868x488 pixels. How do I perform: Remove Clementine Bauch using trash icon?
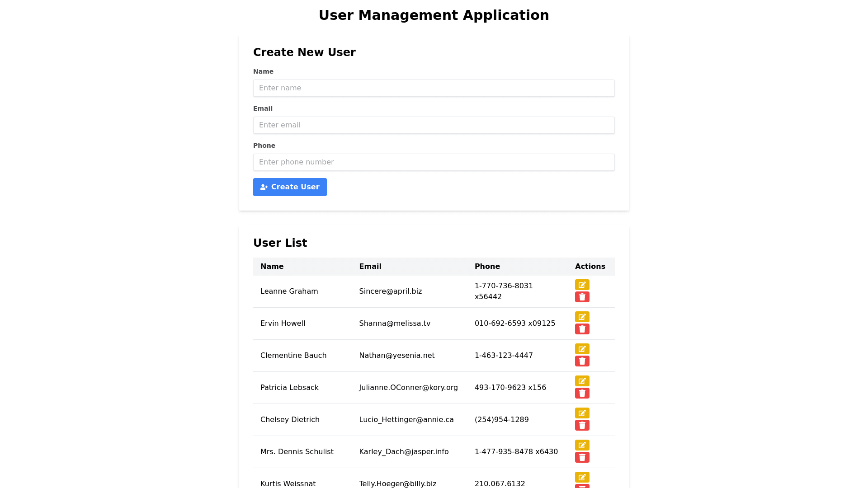click(582, 361)
